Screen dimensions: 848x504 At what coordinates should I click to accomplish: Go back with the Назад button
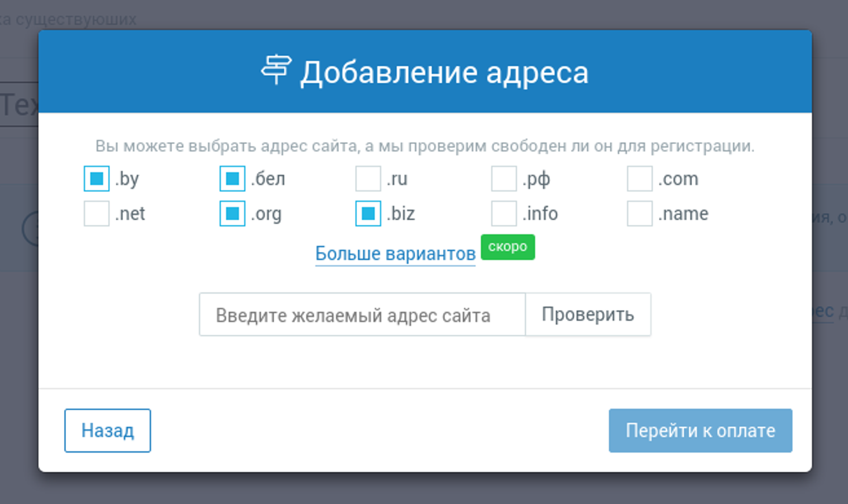click(x=108, y=431)
